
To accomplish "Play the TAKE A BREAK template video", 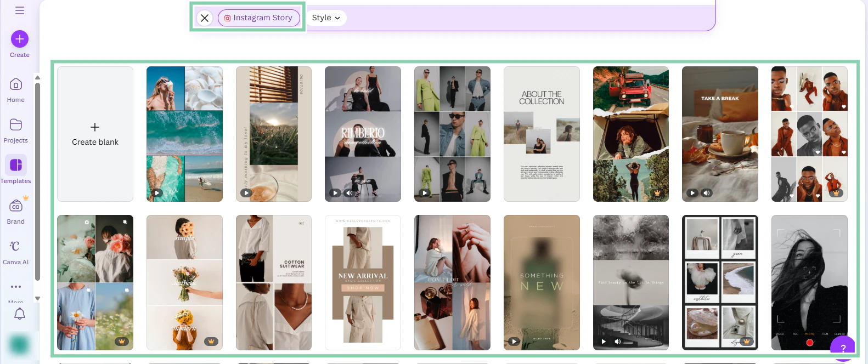I will pos(692,193).
